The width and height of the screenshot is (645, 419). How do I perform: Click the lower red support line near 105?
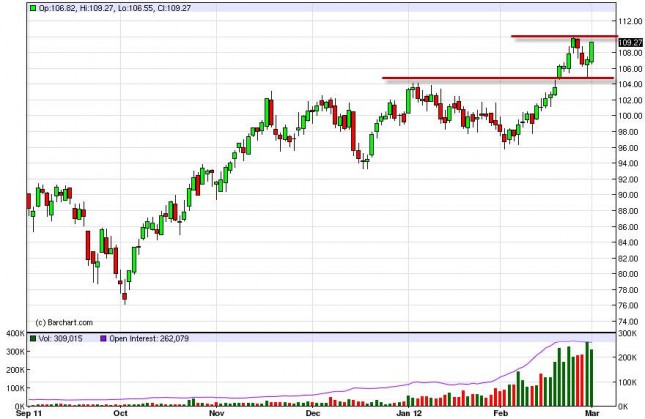[x=498, y=78]
